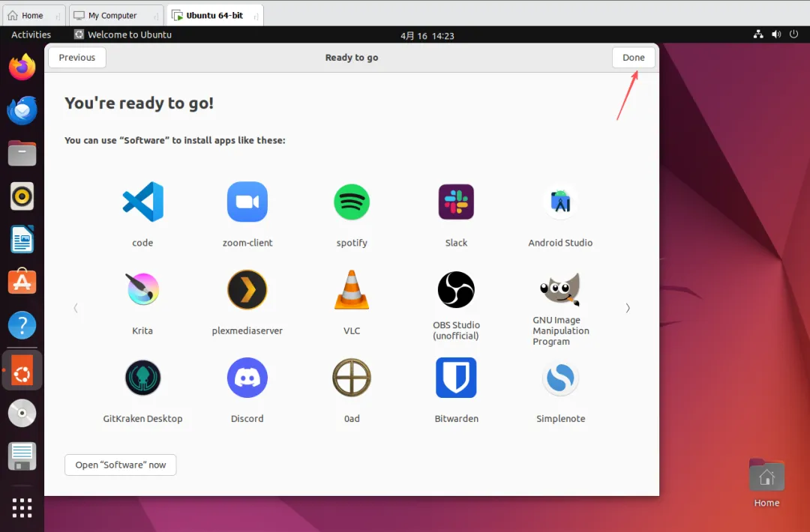Show next page of suggested apps
The height and width of the screenshot is (532, 810).
(628, 308)
